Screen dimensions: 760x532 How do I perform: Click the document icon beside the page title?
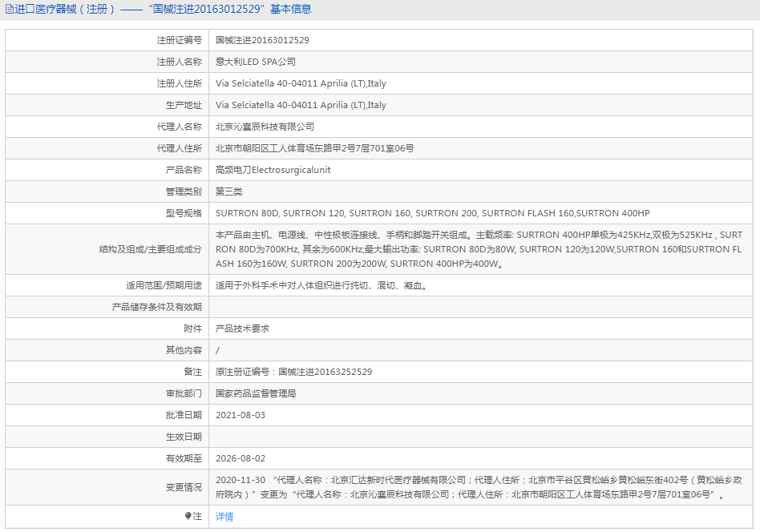pyautogui.click(x=9, y=10)
